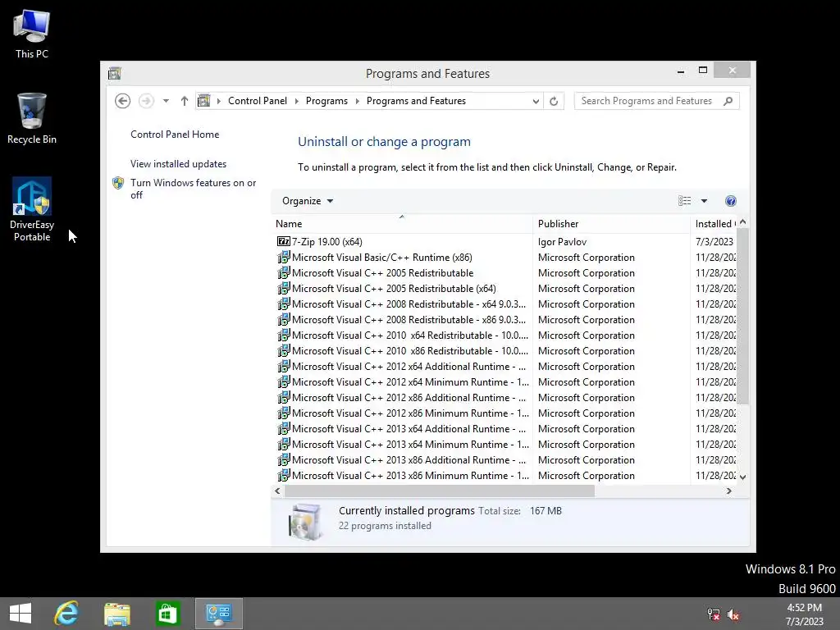Click icon of Microsoft Visual Basic/C++ Runtime row
Image resolution: width=840 pixels, height=630 pixels.
(x=283, y=257)
